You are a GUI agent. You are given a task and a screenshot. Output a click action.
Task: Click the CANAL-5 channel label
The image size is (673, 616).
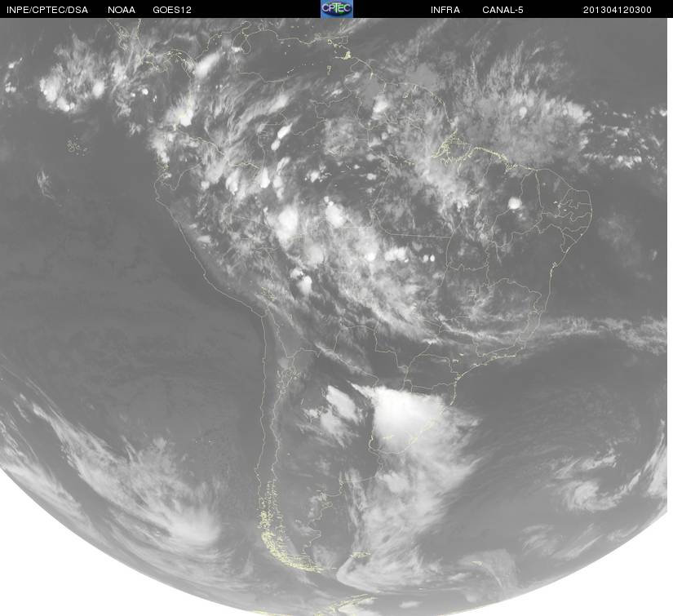503,10
